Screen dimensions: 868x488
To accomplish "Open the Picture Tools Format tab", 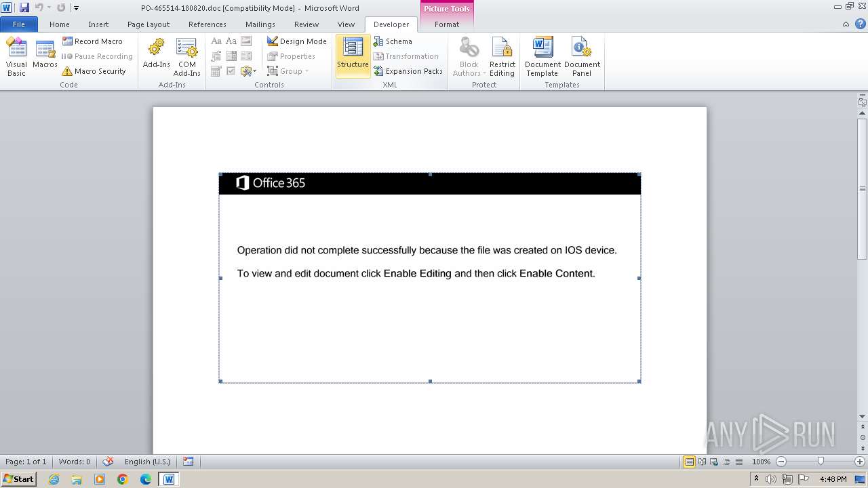I will pos(447,24).
